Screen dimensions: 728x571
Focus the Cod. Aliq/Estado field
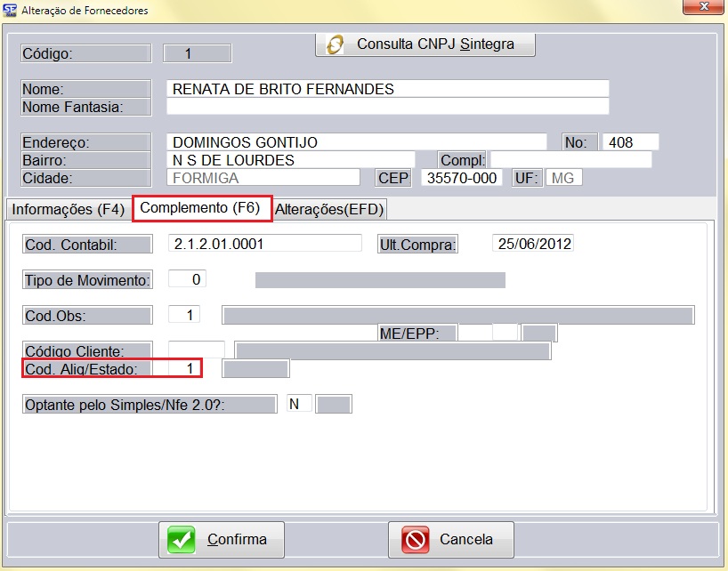click(x=184, y=368)
